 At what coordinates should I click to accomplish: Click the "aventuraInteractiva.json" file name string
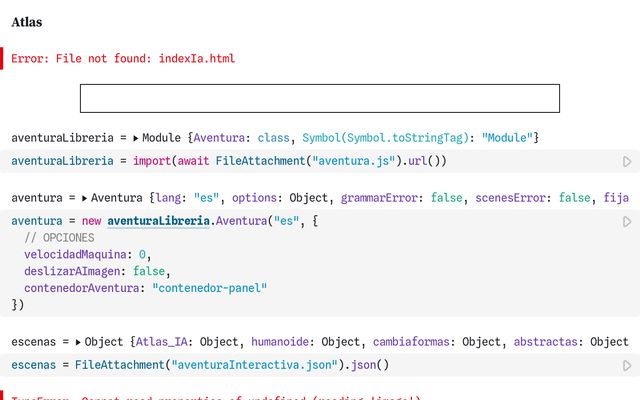coord(255,365)
